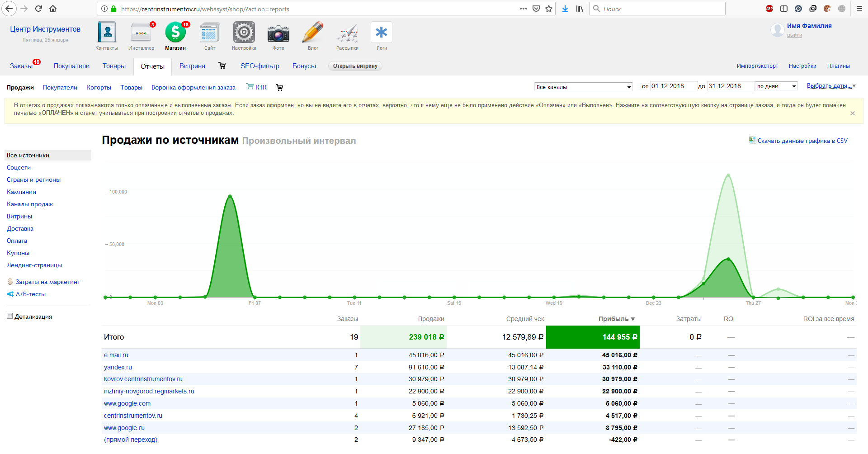
Task: Enable the Детализация checkbox
Action: pyautogui.click(x=9, y=316)
